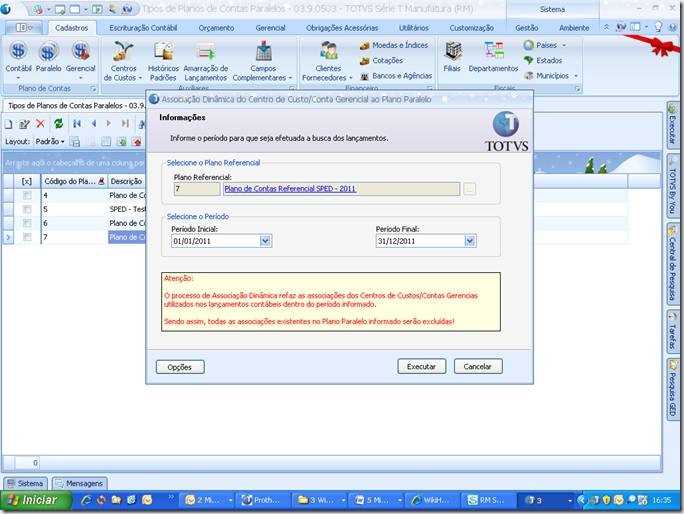Viewport: 684px width, 514px height.
Task: Check the box for row code 5
Action: pos(27,209)
